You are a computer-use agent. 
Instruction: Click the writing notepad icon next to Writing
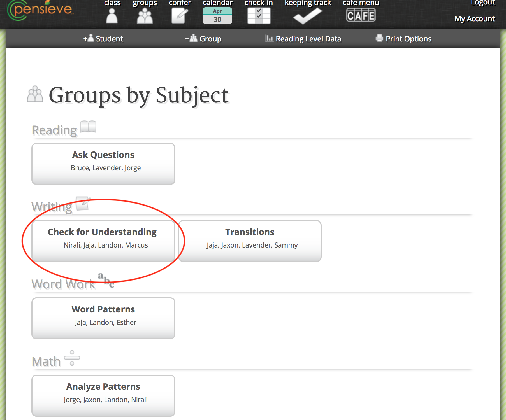tap(83, 203)
